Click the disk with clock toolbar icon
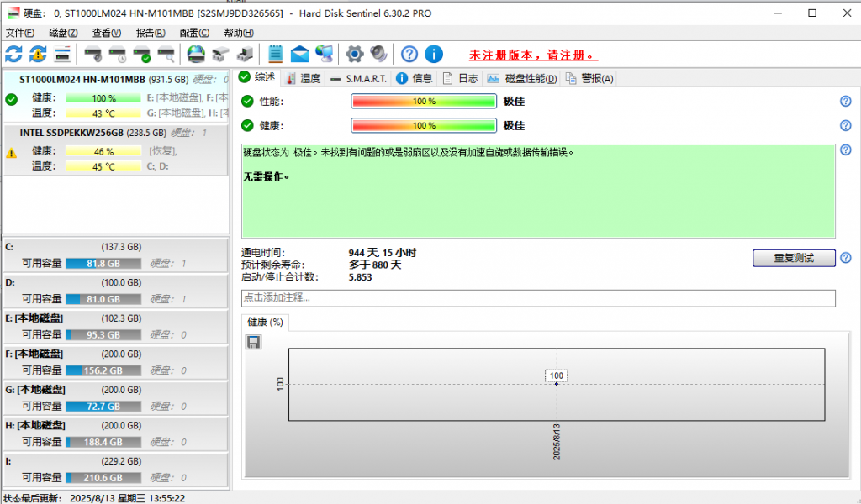 point(118,55)
